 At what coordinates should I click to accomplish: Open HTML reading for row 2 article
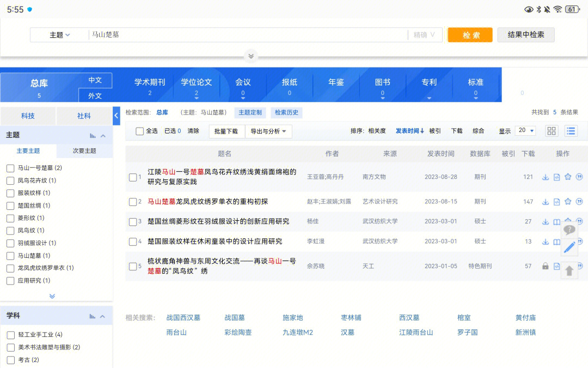[x=556, y=202]
